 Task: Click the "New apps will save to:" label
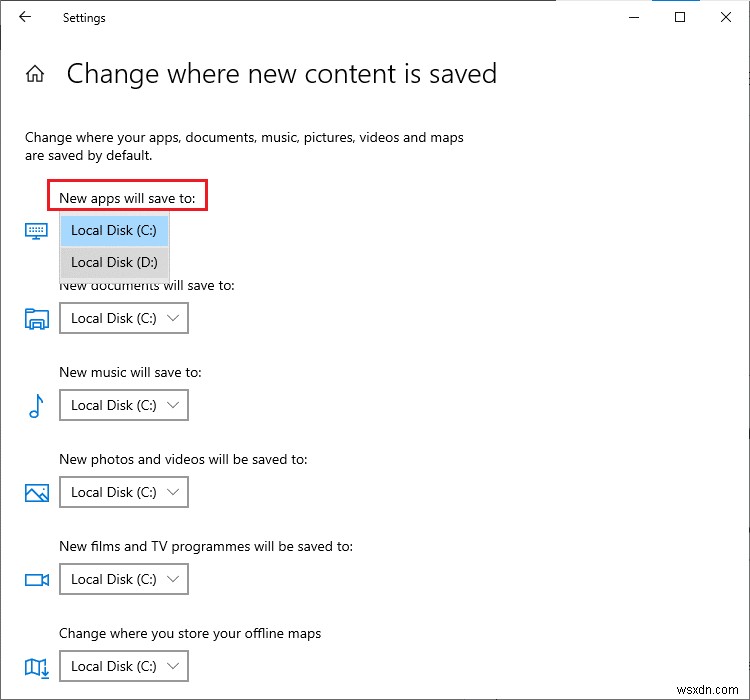click(x=127, y=198)
